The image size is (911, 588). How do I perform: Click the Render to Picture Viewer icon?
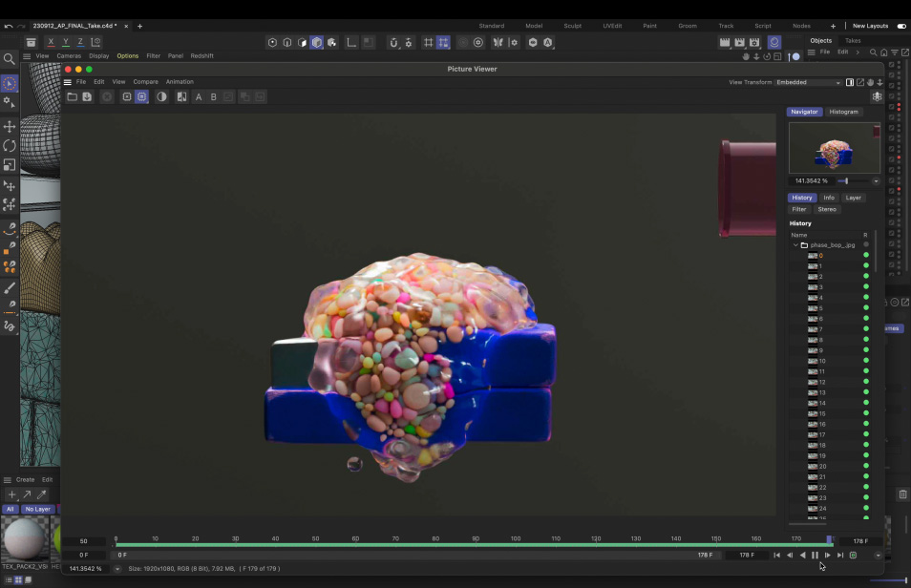click(x=740, y=42)
